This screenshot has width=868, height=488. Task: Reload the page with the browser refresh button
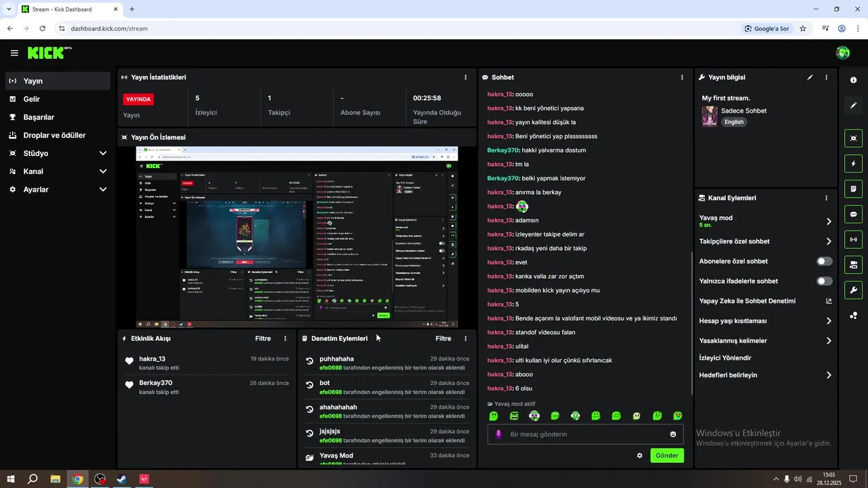[x=42, y=28]
